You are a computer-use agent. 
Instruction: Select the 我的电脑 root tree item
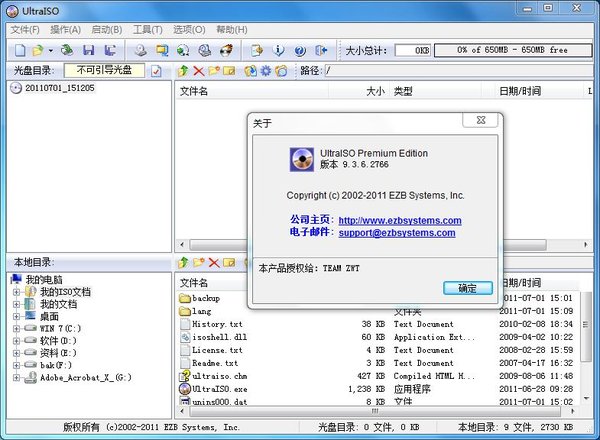[44, 280]
